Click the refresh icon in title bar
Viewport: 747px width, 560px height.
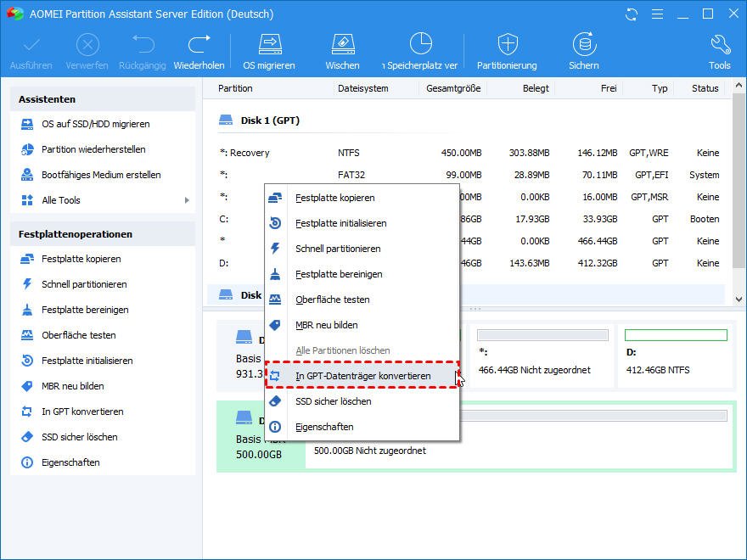point(632,14)
